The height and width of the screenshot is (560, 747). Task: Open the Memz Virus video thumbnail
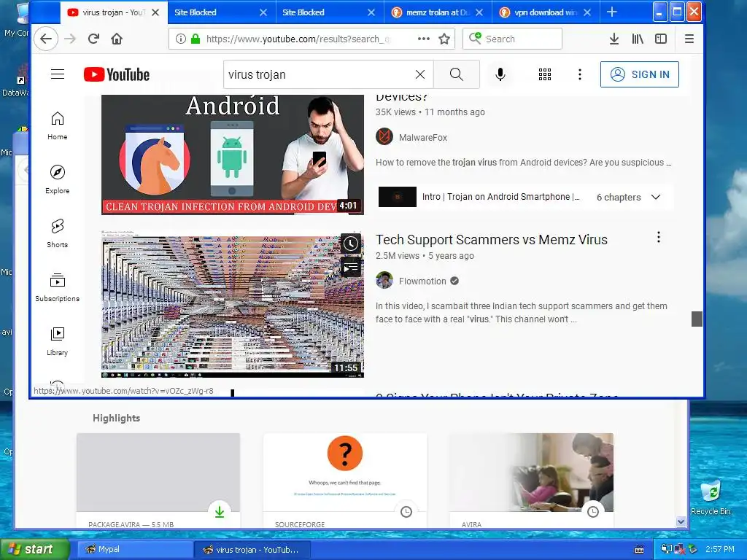pos(233,304)
